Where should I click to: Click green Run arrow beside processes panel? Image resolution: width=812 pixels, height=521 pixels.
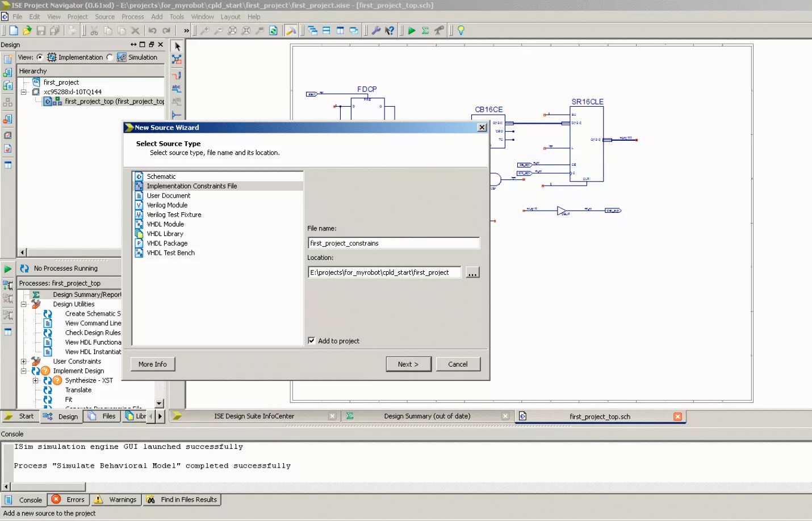point(8,268)
